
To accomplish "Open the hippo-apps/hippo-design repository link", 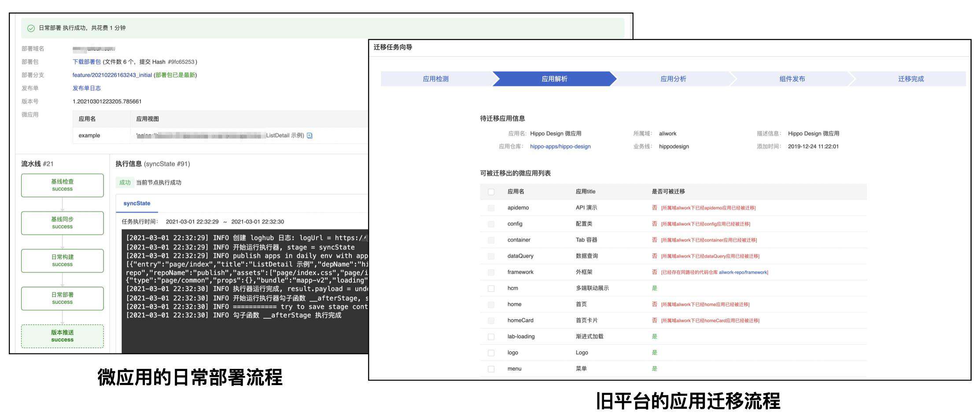I will (560, 147).
